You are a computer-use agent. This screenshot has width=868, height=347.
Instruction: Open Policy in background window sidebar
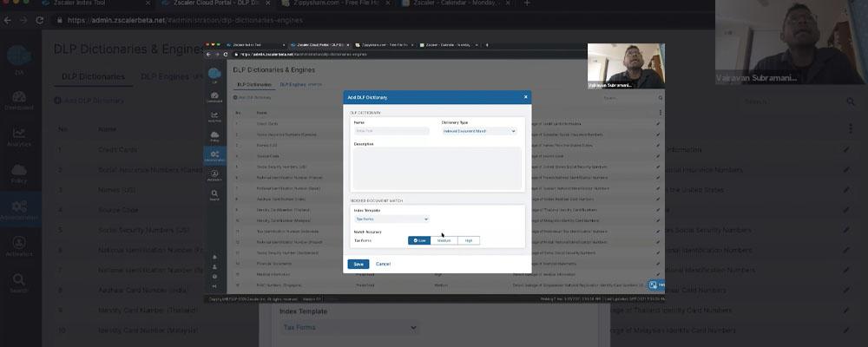19,173
